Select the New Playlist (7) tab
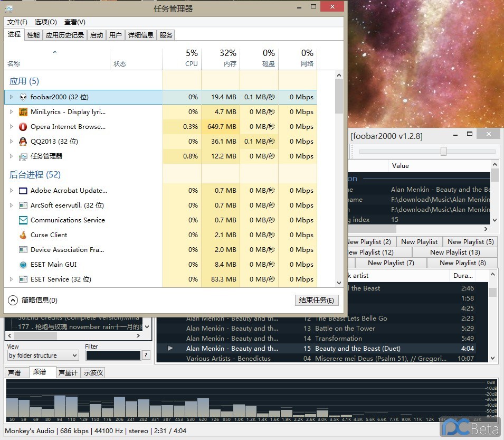This screenshot has width=504, height=440. point(391,263)
